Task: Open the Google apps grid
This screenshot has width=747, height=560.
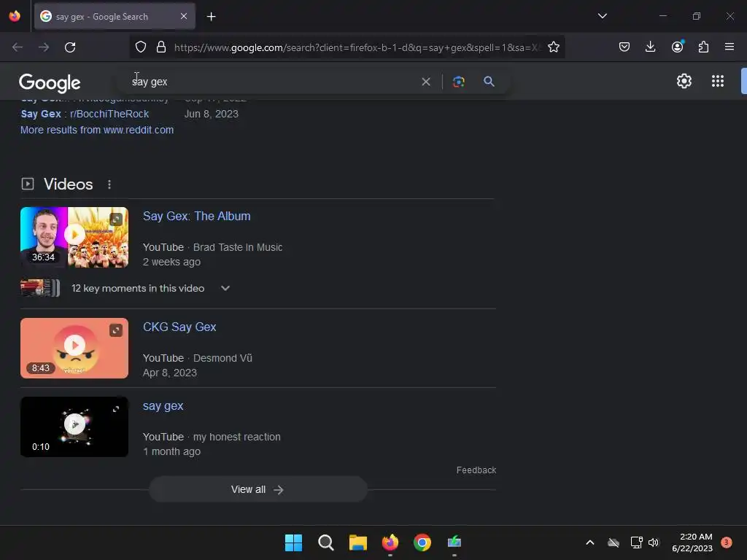Action: tap(718, 81)
